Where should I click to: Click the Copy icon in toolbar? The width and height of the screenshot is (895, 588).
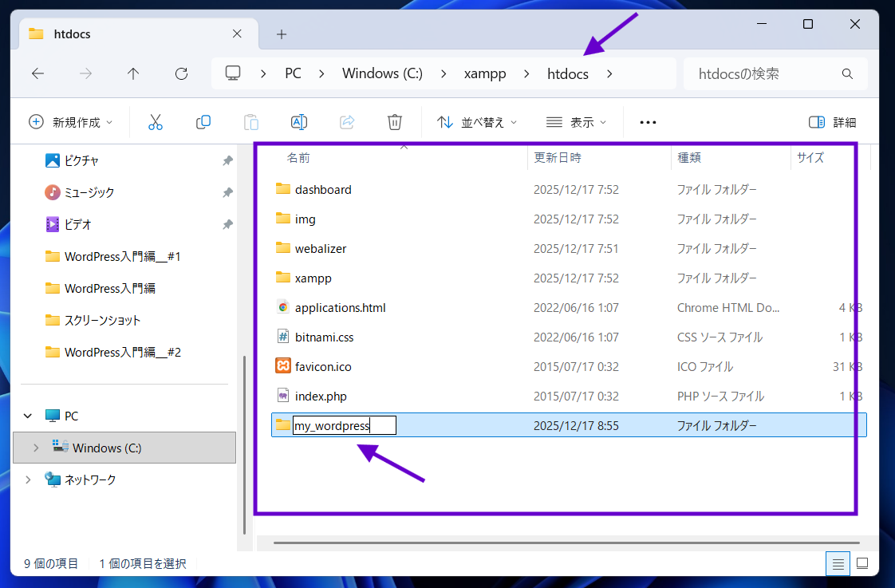point(203,122)
